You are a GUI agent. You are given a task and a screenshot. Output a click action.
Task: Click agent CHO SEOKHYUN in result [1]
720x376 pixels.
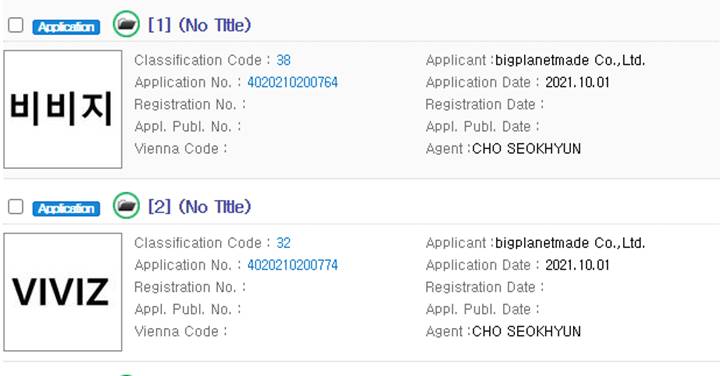(526, 148)
